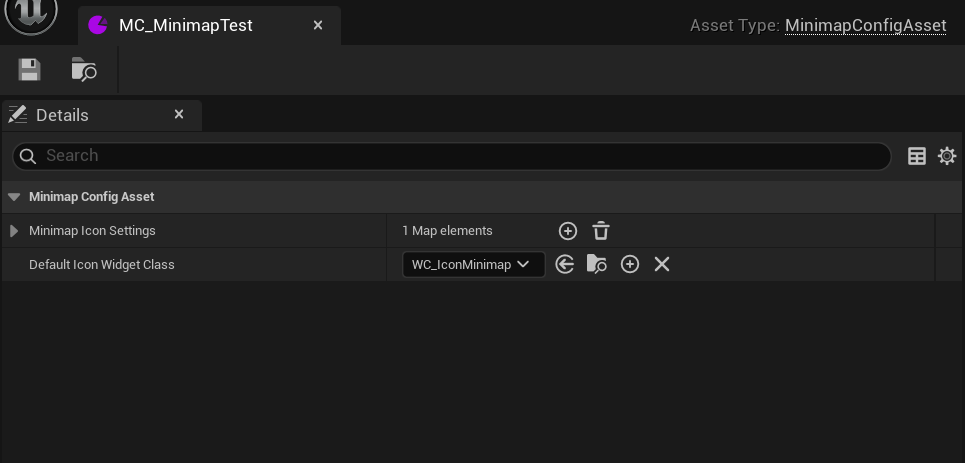Create new Default Icon Widget Class

(629, 264)
